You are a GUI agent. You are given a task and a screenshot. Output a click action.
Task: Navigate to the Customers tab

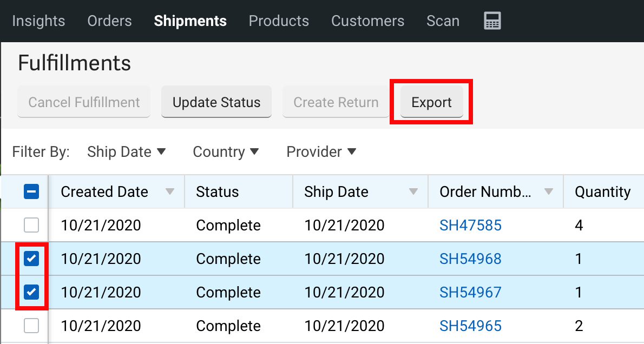tap(367, 21)
